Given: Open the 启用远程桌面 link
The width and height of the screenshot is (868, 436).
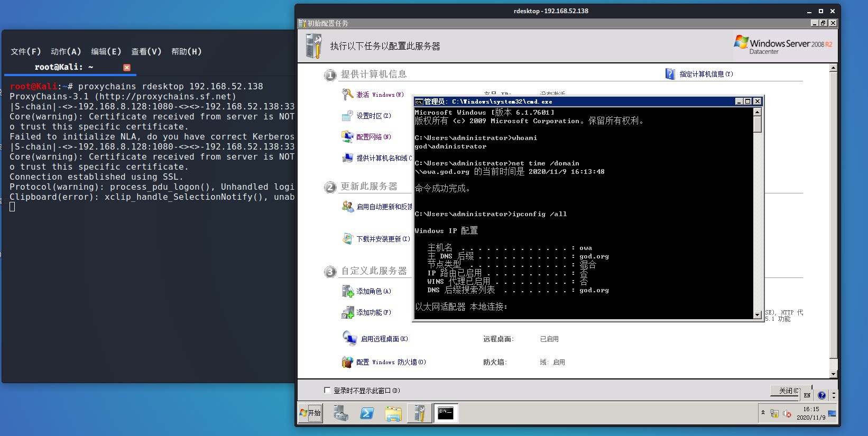Looking at the screenshot, I should pyautogui.click(x=384, y=339).
